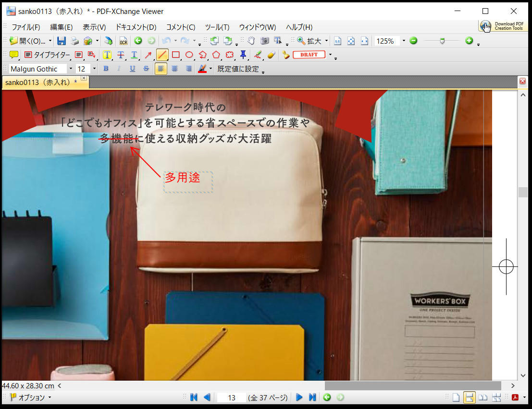Open the コメント(C) menu
This screenshot has width=532, height=409.
click(x=181, y=27)
